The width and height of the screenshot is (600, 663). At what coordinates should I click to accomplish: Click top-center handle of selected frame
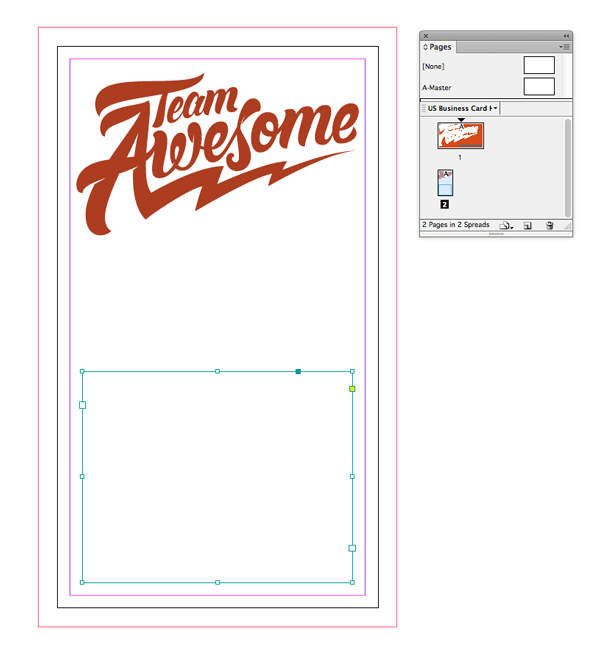click(217, 371)
